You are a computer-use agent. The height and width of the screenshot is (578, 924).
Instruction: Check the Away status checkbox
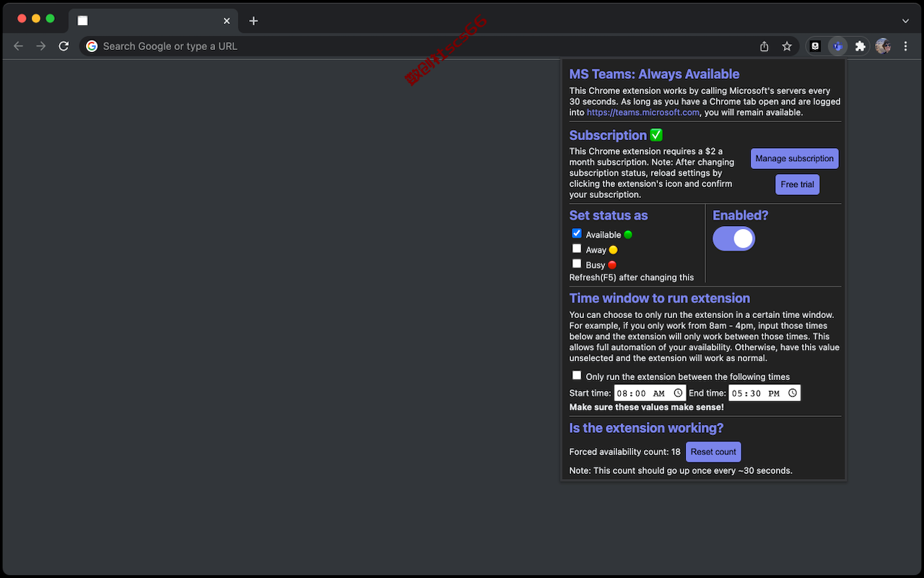[577, 249]
